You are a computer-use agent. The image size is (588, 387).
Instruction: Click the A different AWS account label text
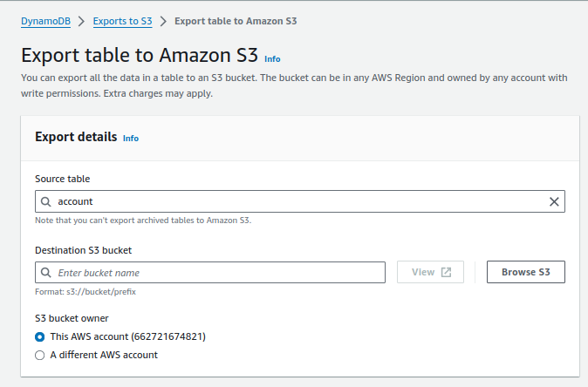tap(104, 355)
